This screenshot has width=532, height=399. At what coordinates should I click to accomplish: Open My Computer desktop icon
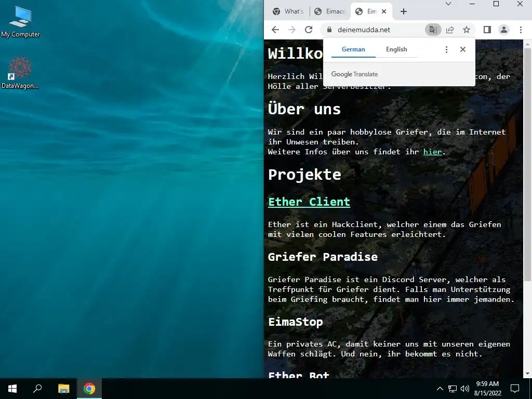click(x=20, y=21)
